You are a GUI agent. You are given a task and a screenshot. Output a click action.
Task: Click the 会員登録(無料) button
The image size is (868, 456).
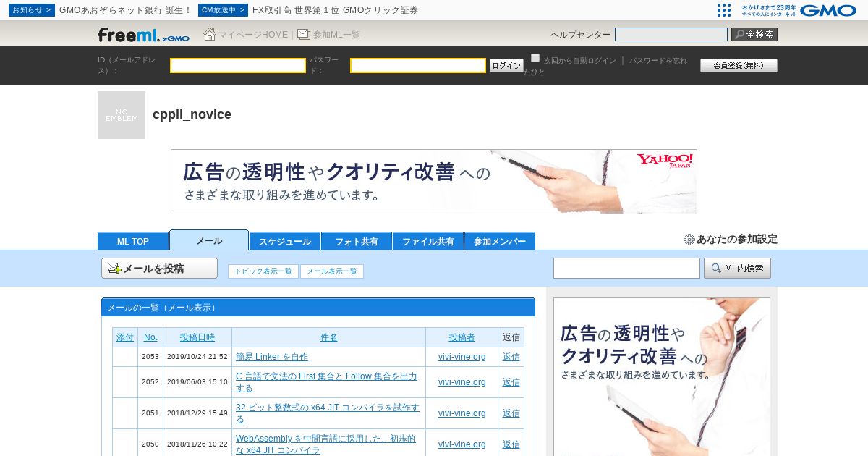point(739,65)
